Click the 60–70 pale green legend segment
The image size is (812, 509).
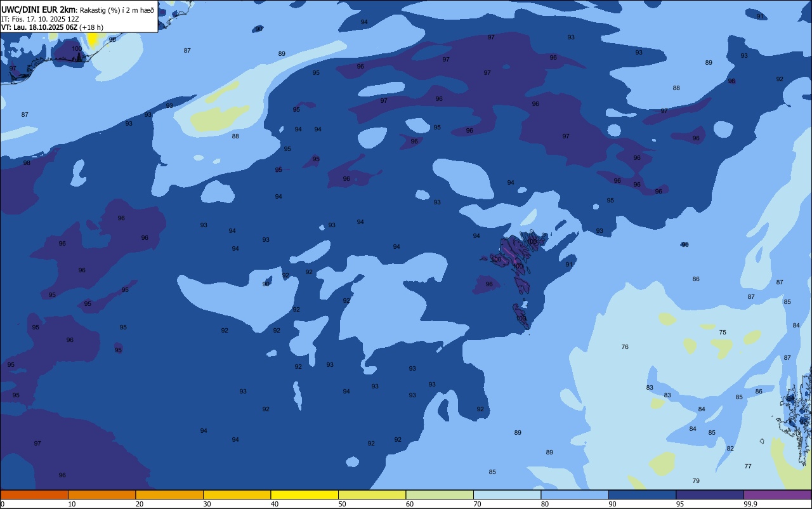(x=440, y=494)
